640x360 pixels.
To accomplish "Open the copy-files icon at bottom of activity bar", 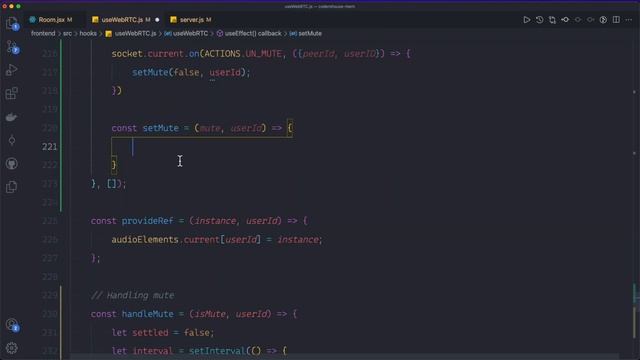I will click(x=12, y=187).
